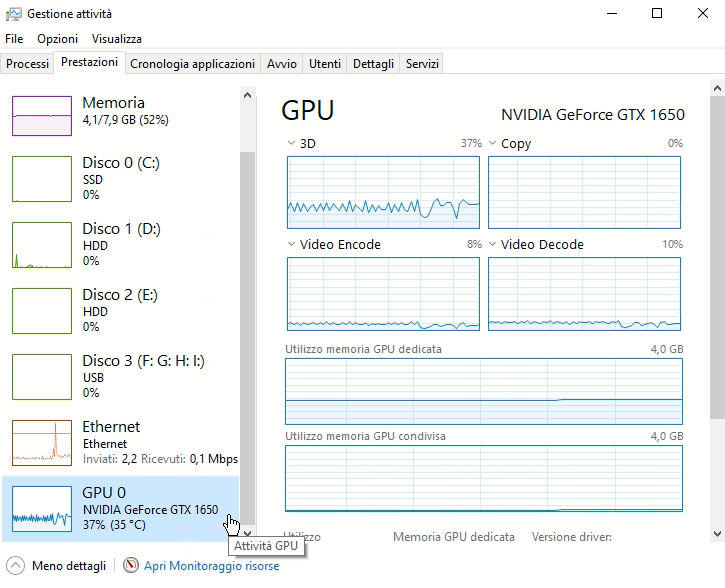Viewport: 725px width, 588px height.
Task: Click the Gestione attività title bar icon
Action: click(x=13, y=14)
